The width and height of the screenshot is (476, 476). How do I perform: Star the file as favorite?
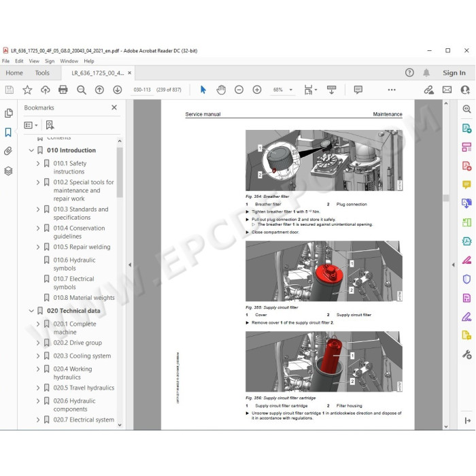(x=27, y=90)
